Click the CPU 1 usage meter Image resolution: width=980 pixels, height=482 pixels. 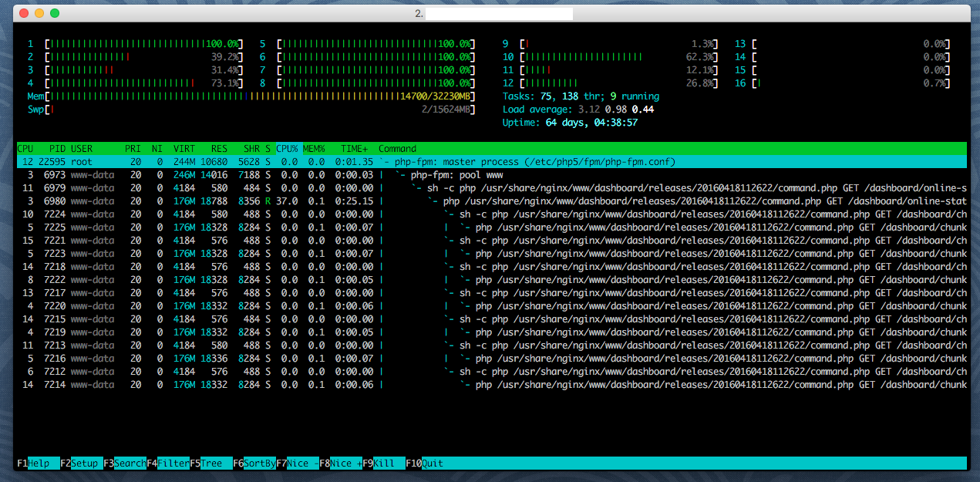135,44
